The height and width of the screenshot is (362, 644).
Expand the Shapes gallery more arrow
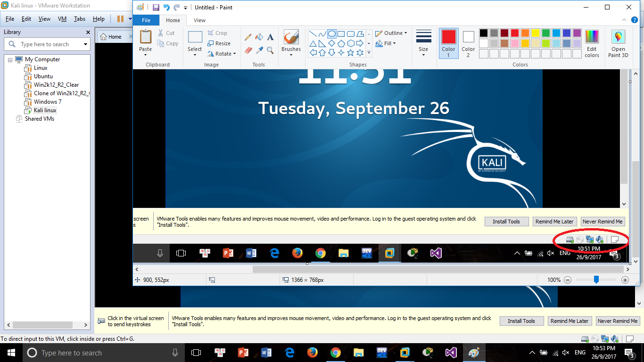(x=369, y=53)
